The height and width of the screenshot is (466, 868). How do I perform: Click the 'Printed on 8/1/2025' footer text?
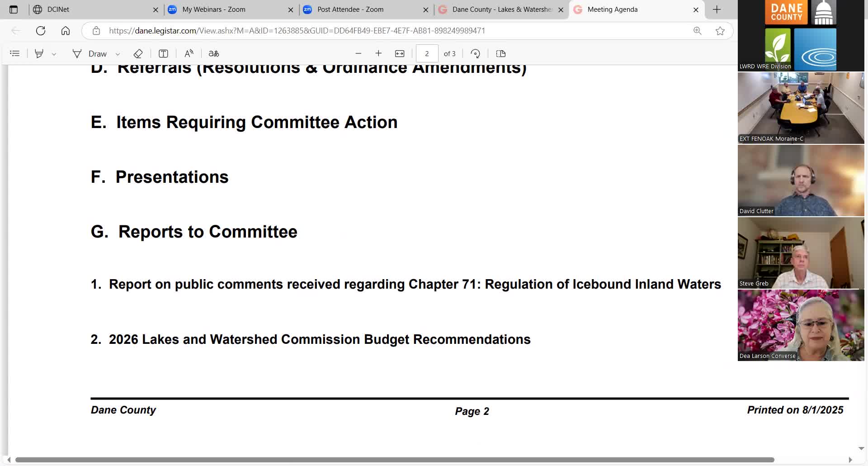point(795,410)
